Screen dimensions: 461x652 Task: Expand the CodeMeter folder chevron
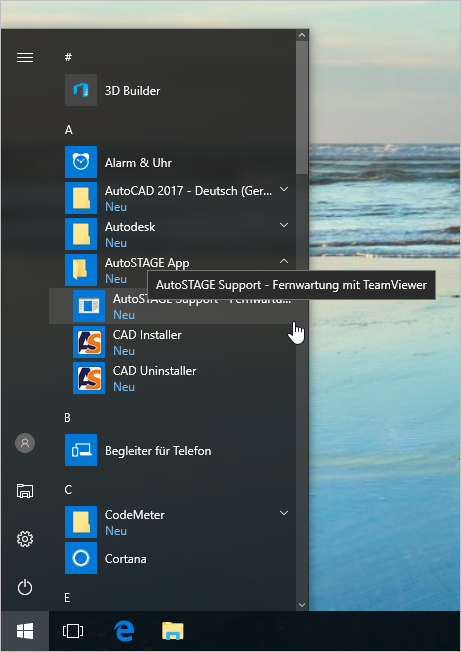[284, 513]
